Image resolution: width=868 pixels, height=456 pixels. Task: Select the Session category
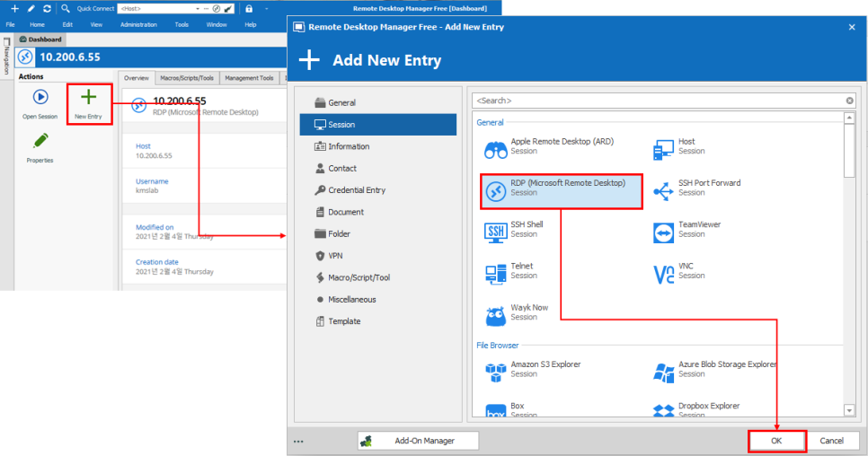(x=378, y=125)
